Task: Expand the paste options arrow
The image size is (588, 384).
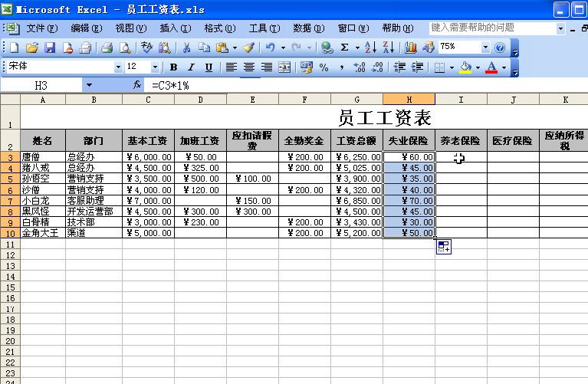Action: click(235, 48)
